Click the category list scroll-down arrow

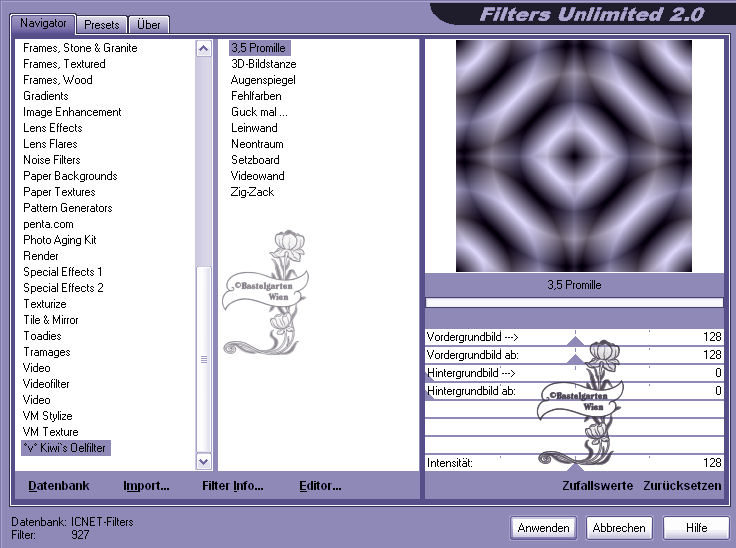203,462
